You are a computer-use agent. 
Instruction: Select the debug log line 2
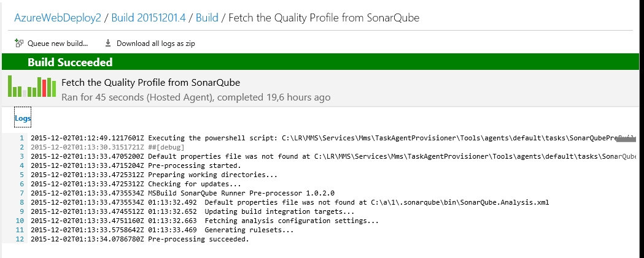107,147
